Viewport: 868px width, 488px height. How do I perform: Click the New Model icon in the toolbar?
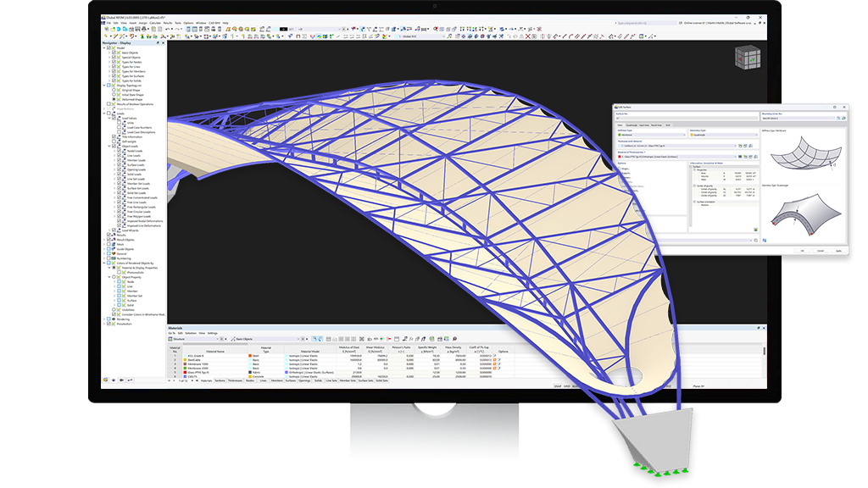tap(106, 29)
